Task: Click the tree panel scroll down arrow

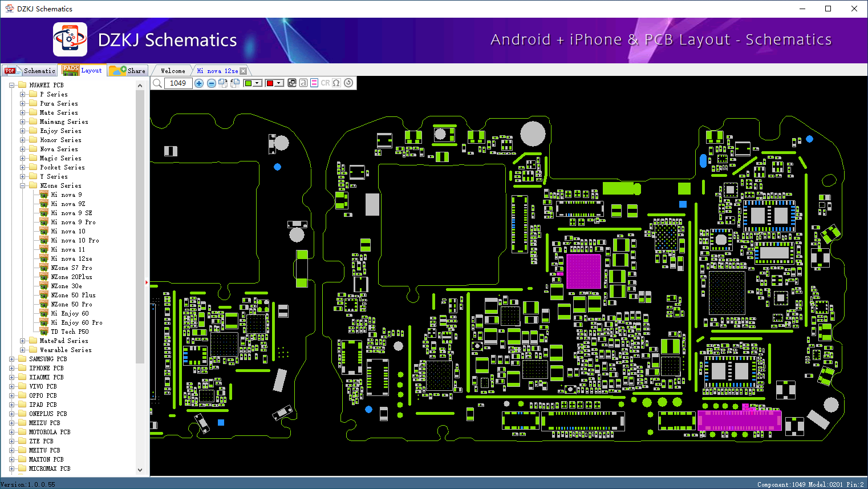Action: 140,470
